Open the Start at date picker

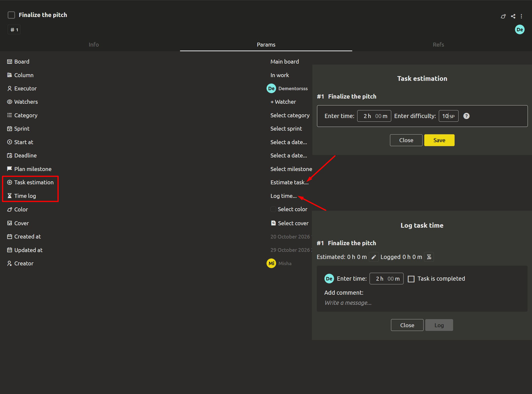coord(288,142)
